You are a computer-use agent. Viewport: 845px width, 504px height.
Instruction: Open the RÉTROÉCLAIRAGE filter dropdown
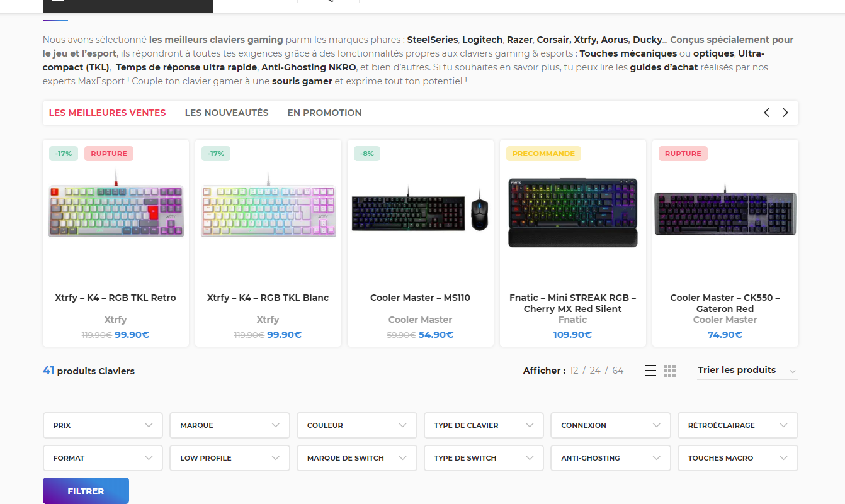pos(737,425)
